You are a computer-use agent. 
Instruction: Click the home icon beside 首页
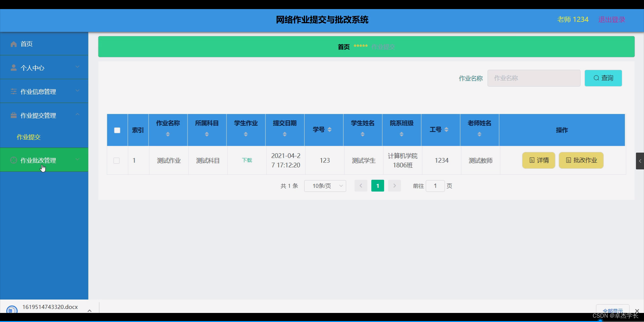pos(13,44)
